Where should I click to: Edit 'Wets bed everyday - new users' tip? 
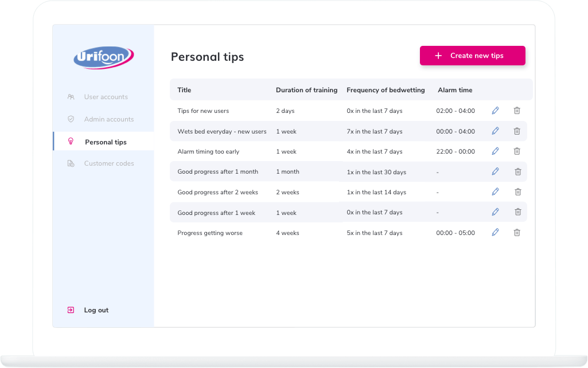point(496,131)
